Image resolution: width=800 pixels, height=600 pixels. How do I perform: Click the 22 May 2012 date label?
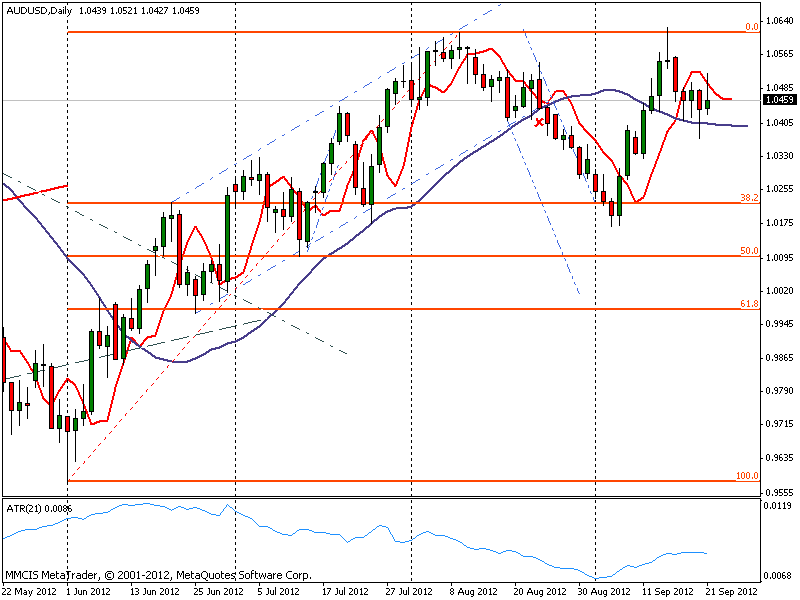coord(30,592)
